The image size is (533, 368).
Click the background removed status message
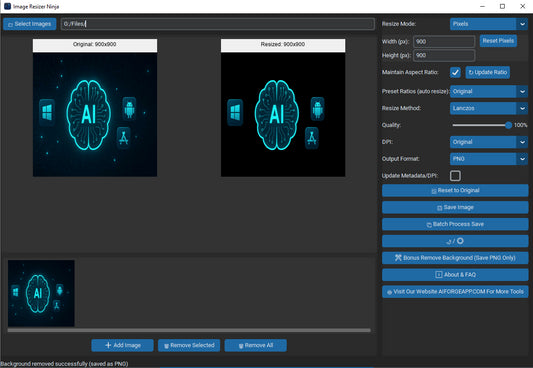click(x=64, y=364)
